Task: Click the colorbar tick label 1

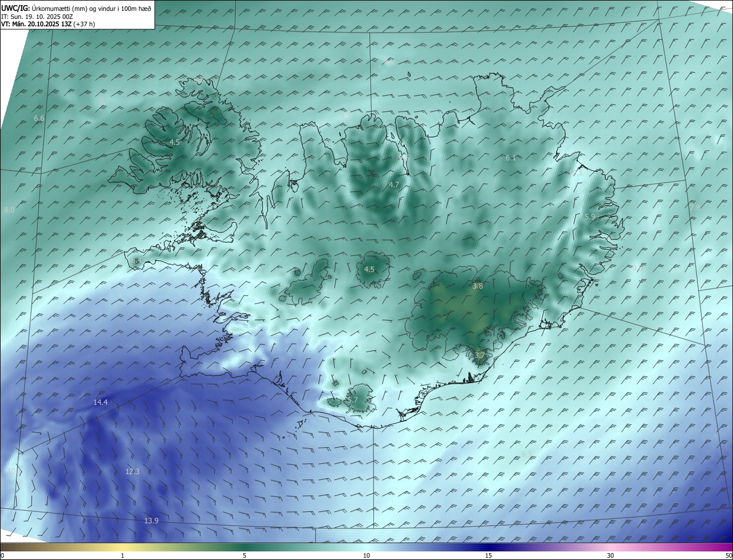Action: (x=123, y=555)
